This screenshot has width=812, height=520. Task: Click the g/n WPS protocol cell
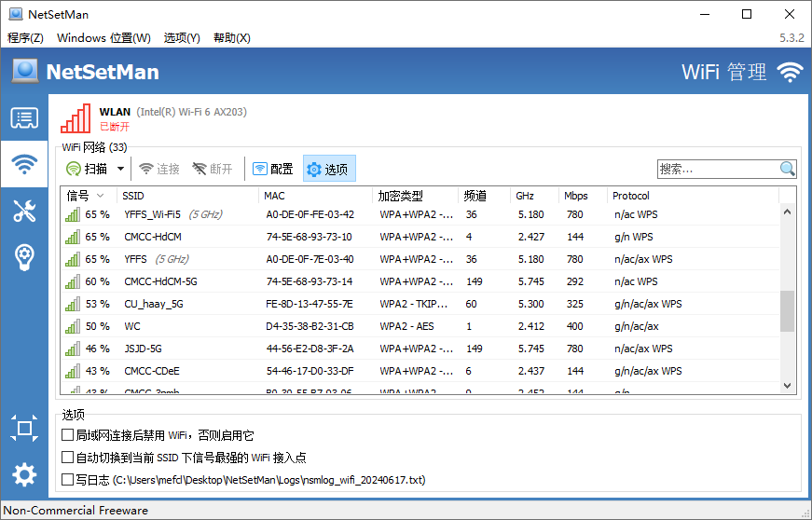[633, 237]
